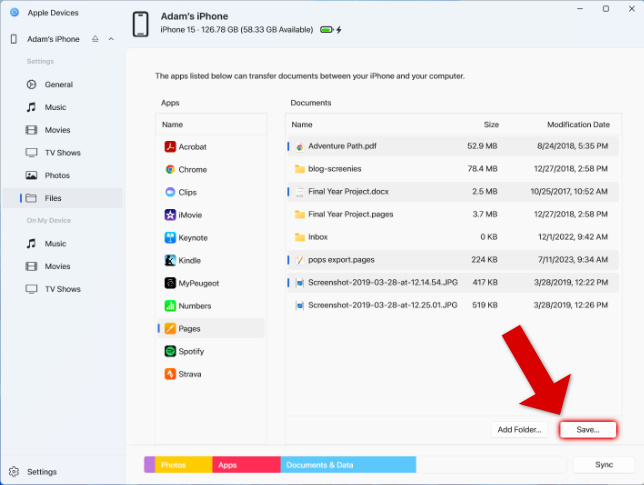Click the Apps list Name column header

172,124
